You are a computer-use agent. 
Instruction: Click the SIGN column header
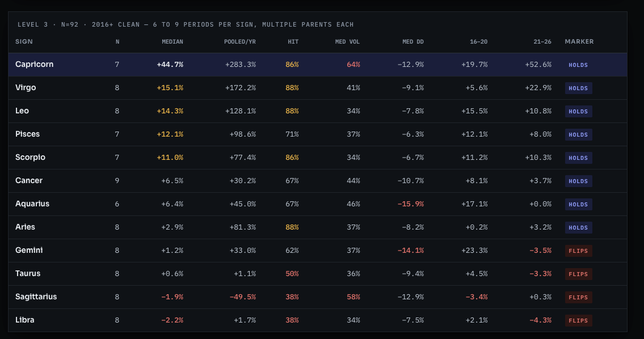click(x=24, y=41)
